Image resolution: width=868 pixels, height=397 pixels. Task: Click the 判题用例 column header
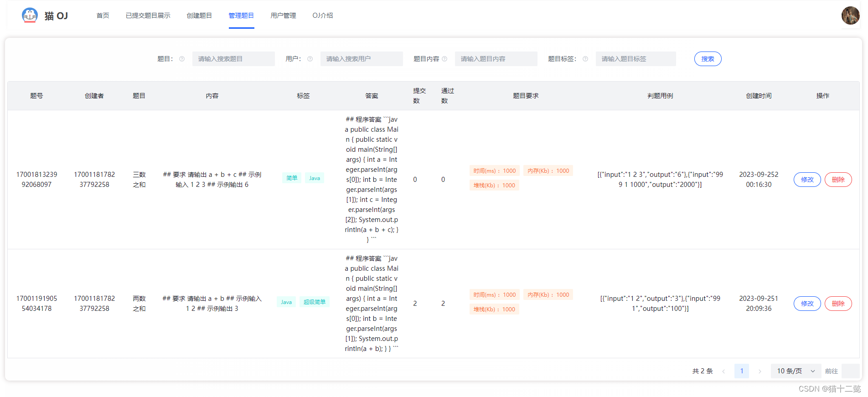(x=660, y=96)
